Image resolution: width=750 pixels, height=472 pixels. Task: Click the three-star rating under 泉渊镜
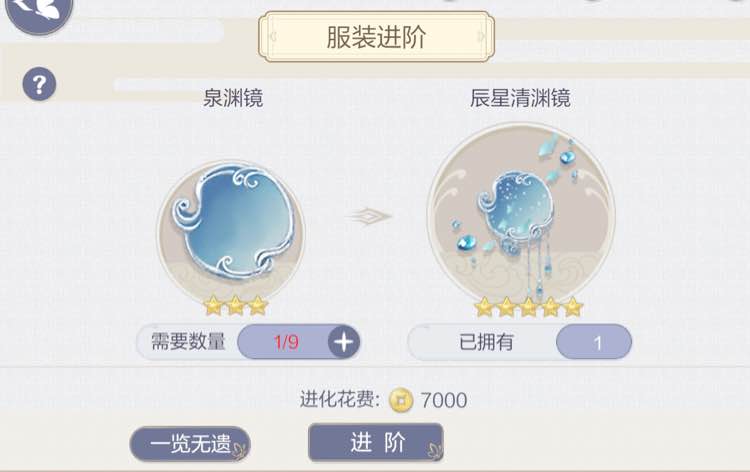pos(235,306)
